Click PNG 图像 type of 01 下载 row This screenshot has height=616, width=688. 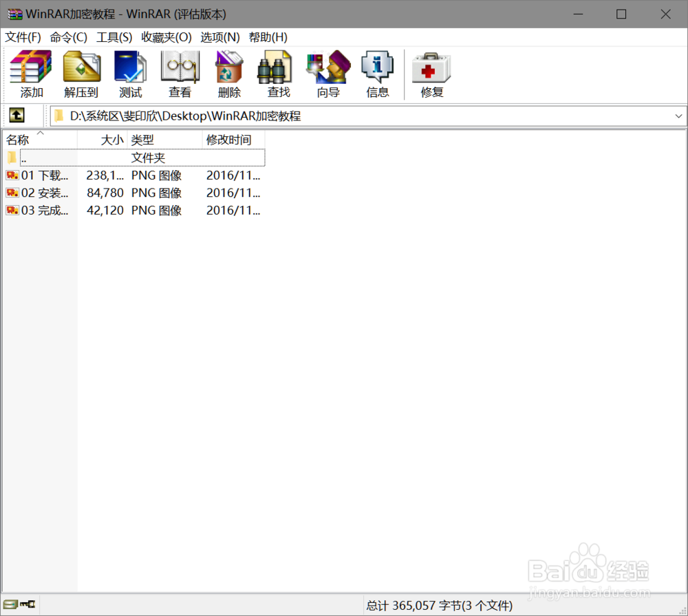click(157, 176)
